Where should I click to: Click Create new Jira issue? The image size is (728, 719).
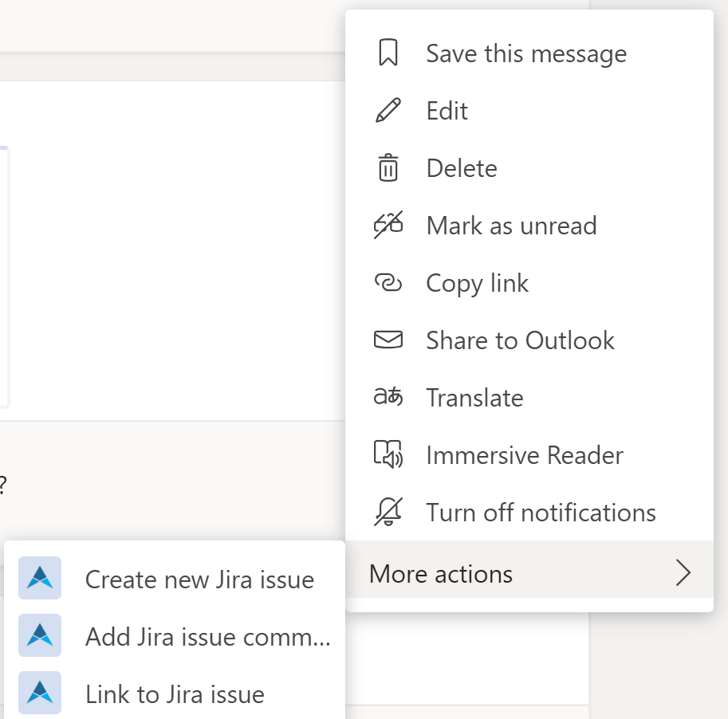[199, 579]
